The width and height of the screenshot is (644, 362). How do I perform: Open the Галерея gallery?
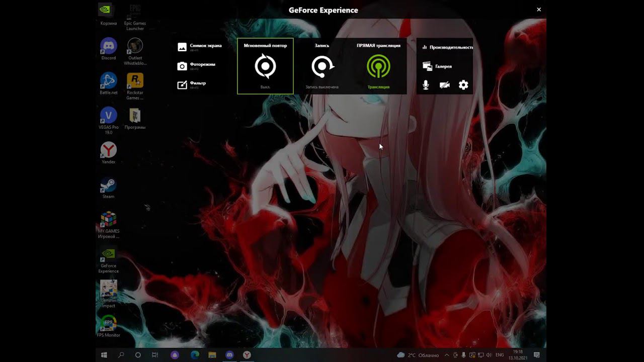(x=437, y=66)
